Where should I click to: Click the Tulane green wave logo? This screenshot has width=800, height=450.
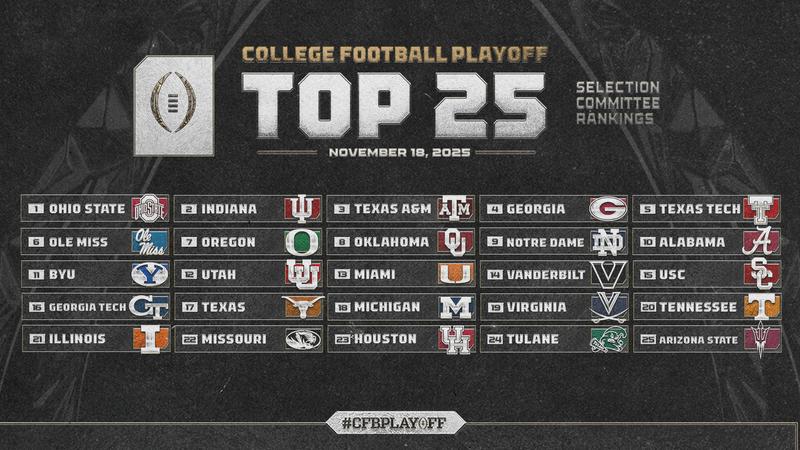tap(607, 340)
